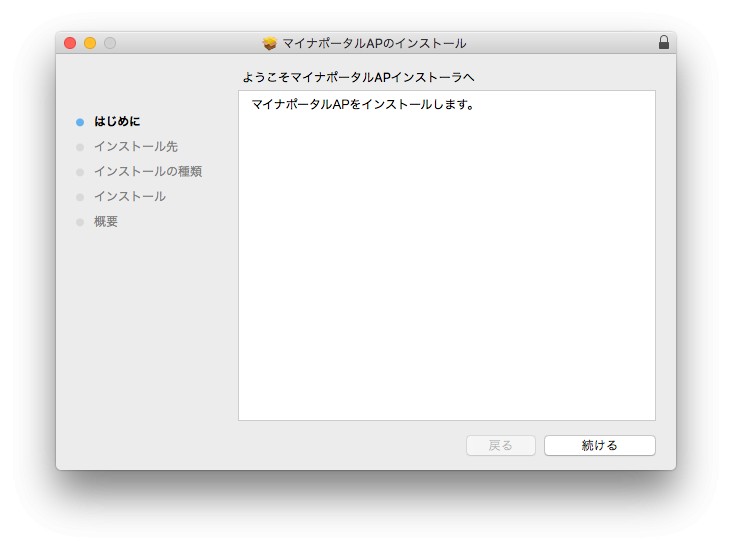The height and width of the screenshot is (550, 732).
Task: Click the マイナポータルAPのインストール window title
Action: [374, 43]
